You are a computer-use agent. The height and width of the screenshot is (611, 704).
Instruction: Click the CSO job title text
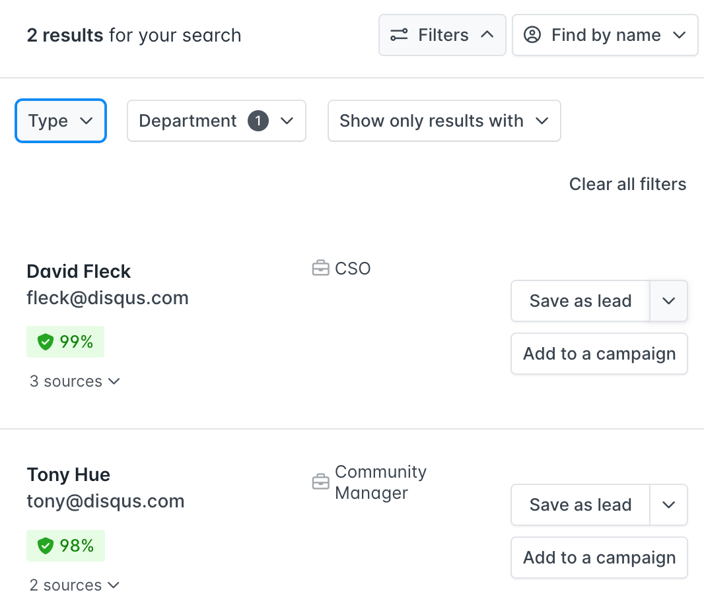coord(352,268)
